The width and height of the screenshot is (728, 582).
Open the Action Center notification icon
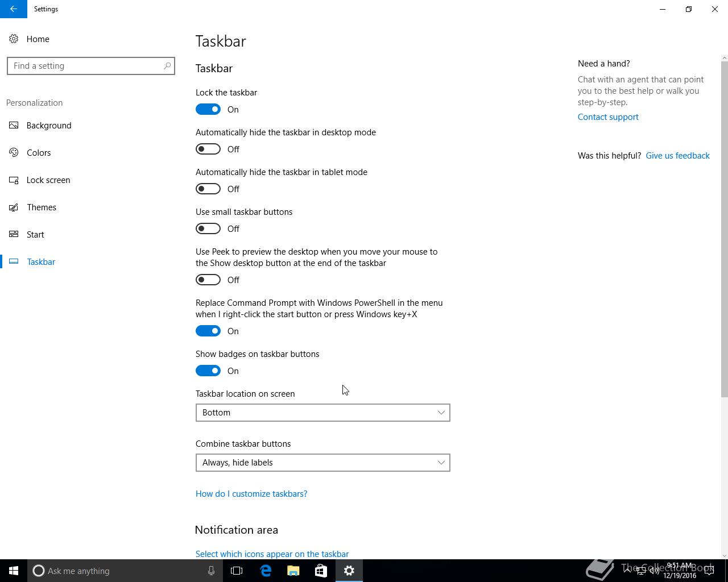click(709, 571)
